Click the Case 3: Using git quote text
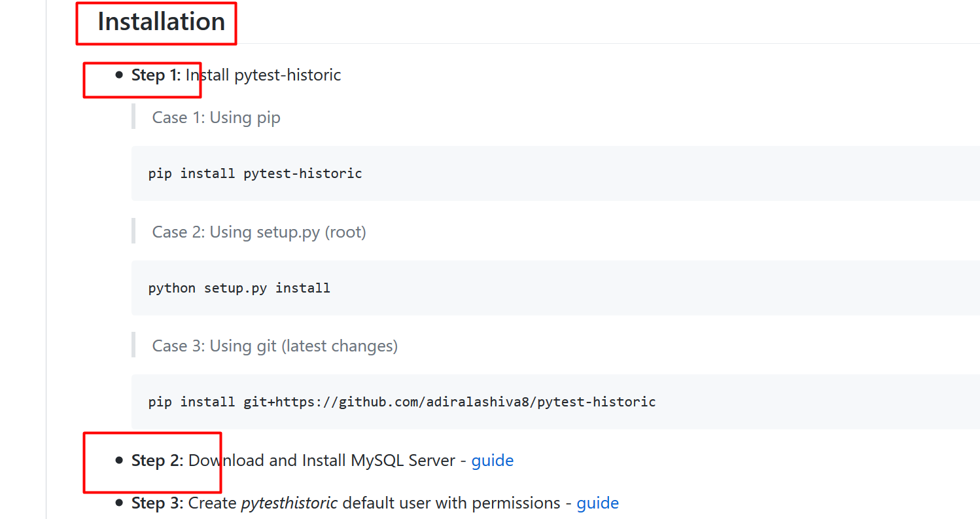The height and width of the screenshot is (519, 980). (273, 346)
